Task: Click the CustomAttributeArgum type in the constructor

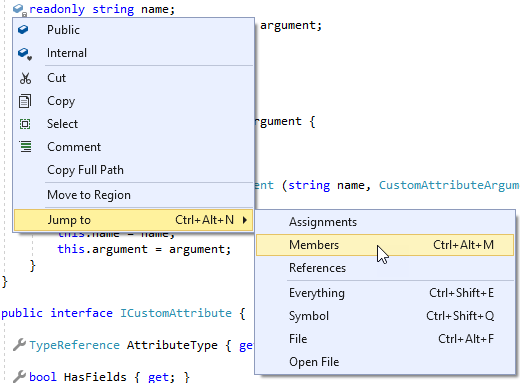Action: [x=449, y=185]
